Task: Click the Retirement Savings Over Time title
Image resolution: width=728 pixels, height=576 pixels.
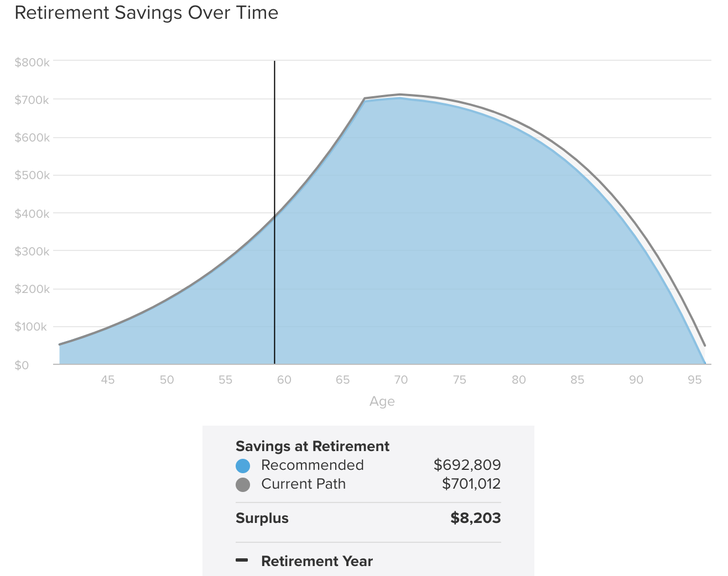Action: click(x=147, y=12)
